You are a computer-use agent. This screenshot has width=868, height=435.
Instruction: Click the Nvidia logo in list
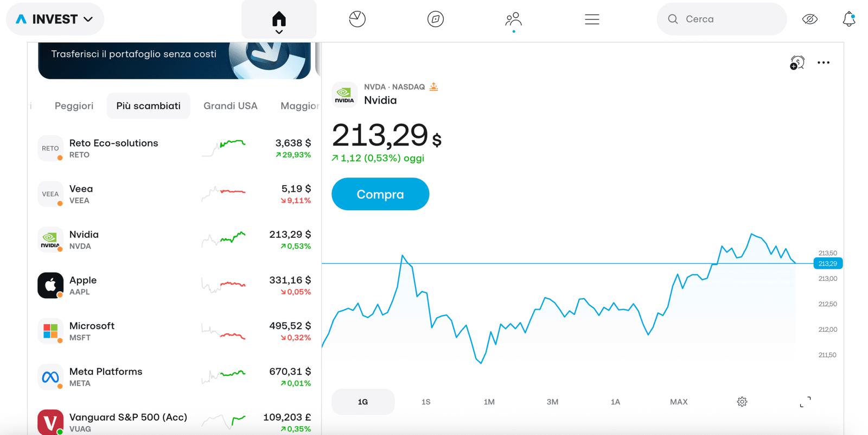[50, 239]
